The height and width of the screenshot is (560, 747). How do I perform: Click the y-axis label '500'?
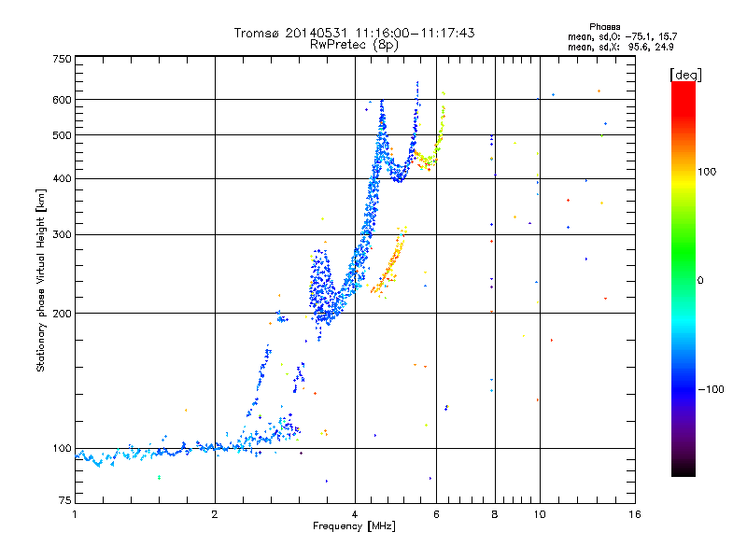click(x=62, y=135)
